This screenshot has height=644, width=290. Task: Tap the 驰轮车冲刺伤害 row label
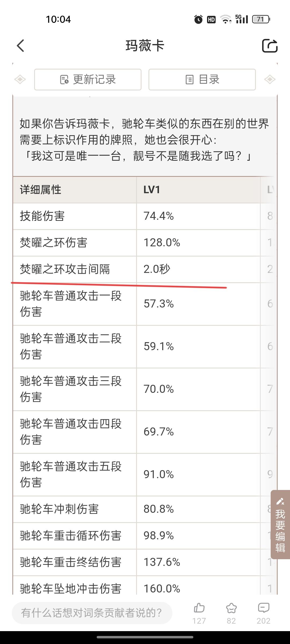pyautogui.click(x=59, y=509)
